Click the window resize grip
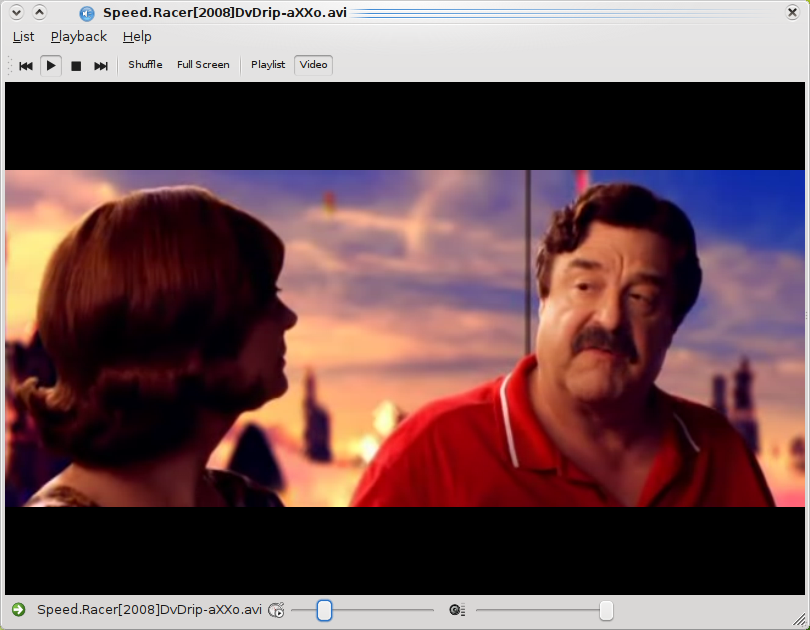 coord(800,620)
